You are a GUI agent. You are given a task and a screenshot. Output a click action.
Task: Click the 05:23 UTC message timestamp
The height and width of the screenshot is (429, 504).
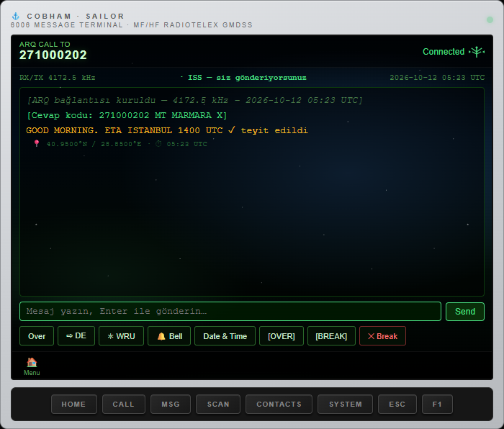point(186,144)
